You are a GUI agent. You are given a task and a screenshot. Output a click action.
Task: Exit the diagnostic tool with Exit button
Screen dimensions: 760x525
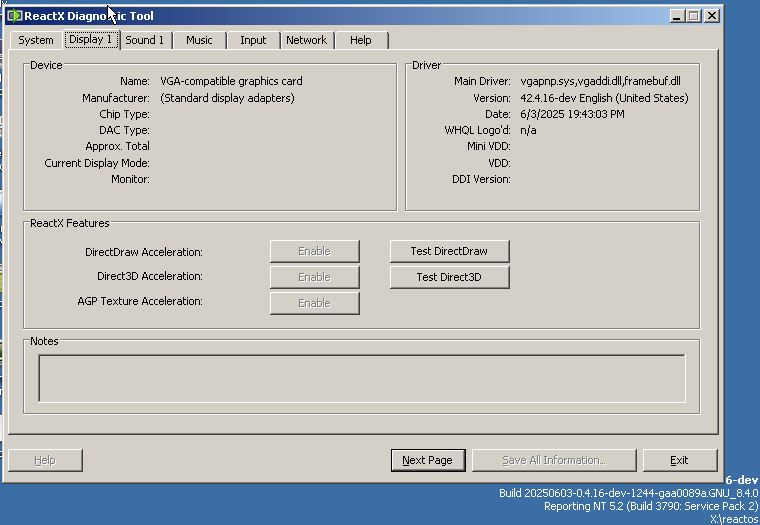click(680, 460)
